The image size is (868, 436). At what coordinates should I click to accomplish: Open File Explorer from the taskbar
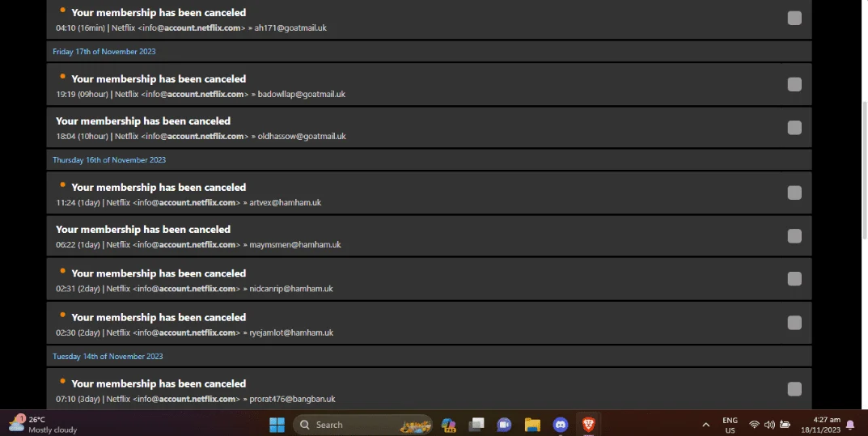532,425
